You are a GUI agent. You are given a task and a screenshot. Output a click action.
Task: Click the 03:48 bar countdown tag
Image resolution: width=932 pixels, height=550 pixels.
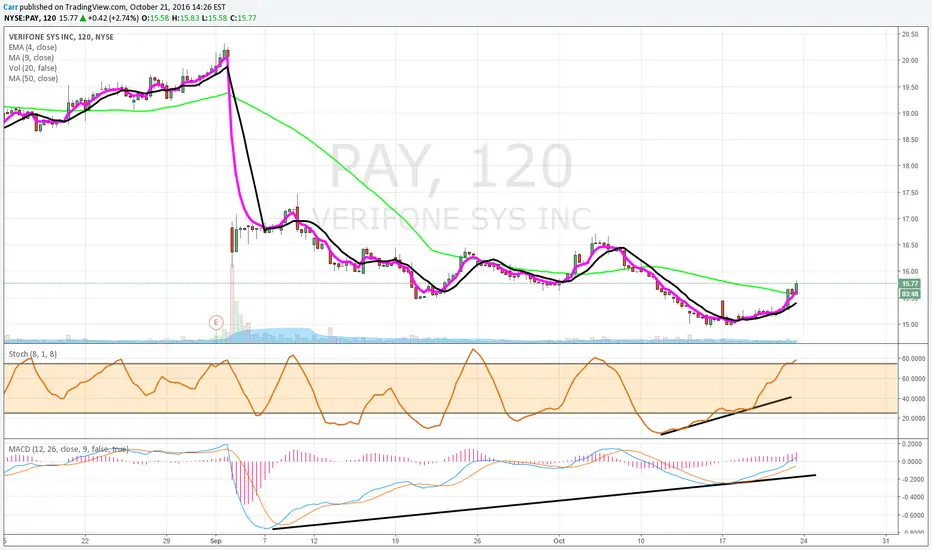(910, 294)
